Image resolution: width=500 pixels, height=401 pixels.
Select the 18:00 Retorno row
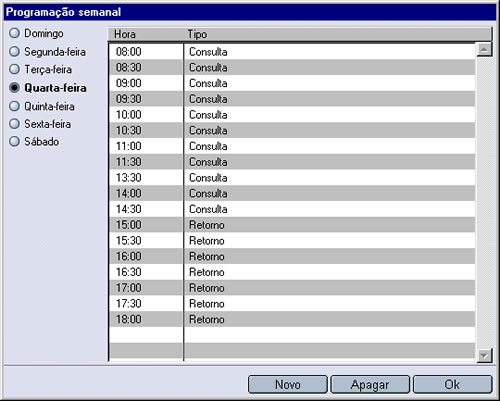pos(292,319)
